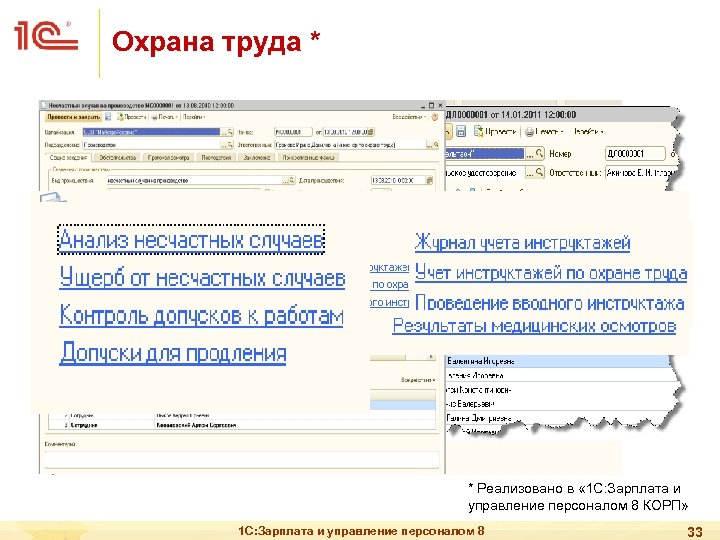This screenshot has height=540, width=720.
Task: Switch to the 'Протокол осмотра' tab
Action: [169, 158]
